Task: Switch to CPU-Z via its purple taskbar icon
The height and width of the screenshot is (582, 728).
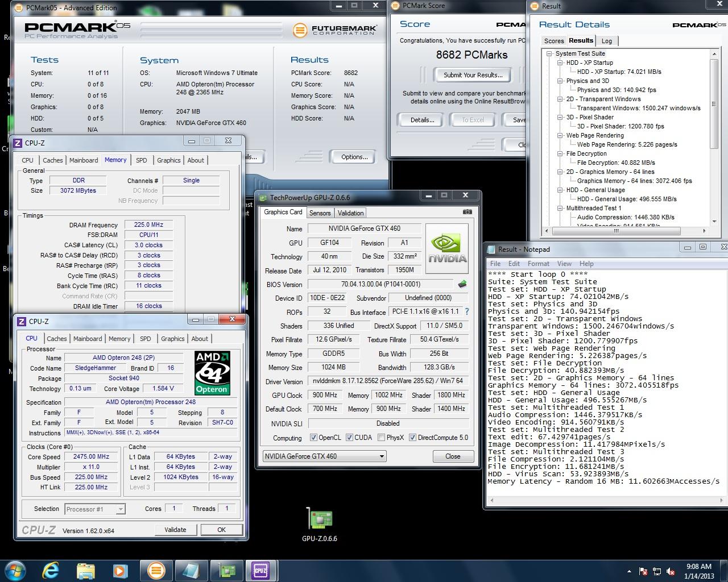Action: click(x=260, y=570)
